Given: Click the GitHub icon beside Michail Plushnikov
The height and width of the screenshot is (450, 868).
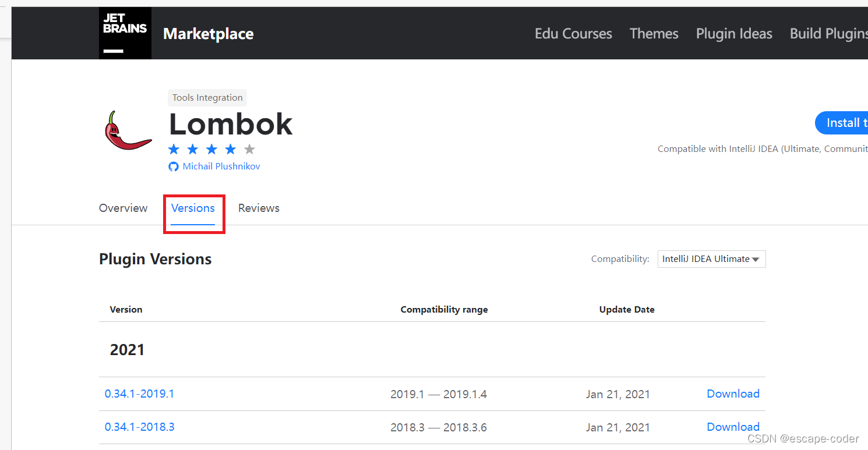Looking at the screenshot, I should pyautogui.click(x=174, y=166).
